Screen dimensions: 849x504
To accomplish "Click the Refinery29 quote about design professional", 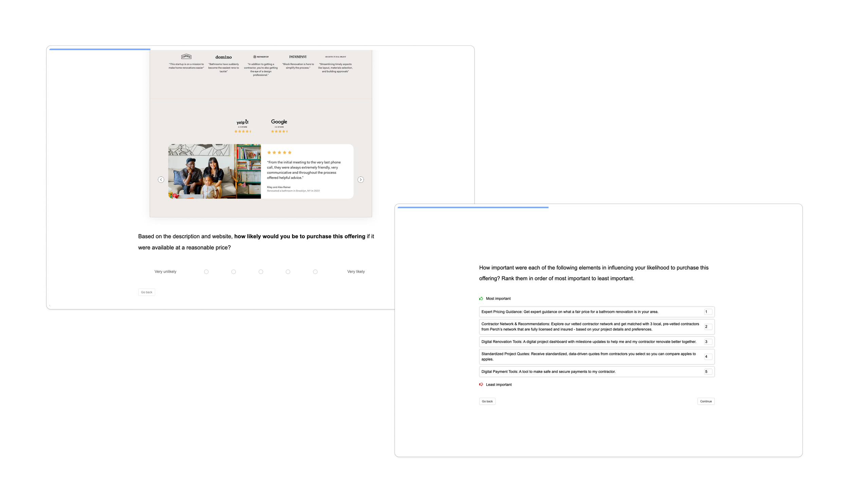I will click(261, 70).
